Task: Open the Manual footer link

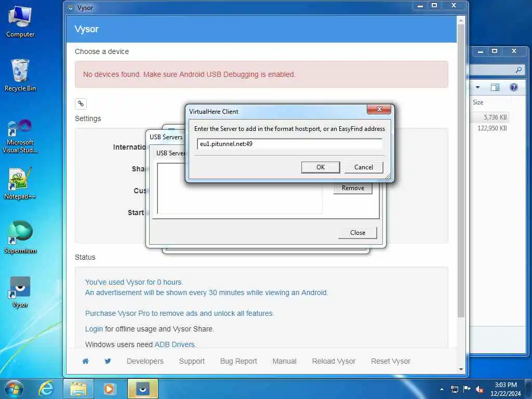Action: pyautogui.click(x=284, y=362)
